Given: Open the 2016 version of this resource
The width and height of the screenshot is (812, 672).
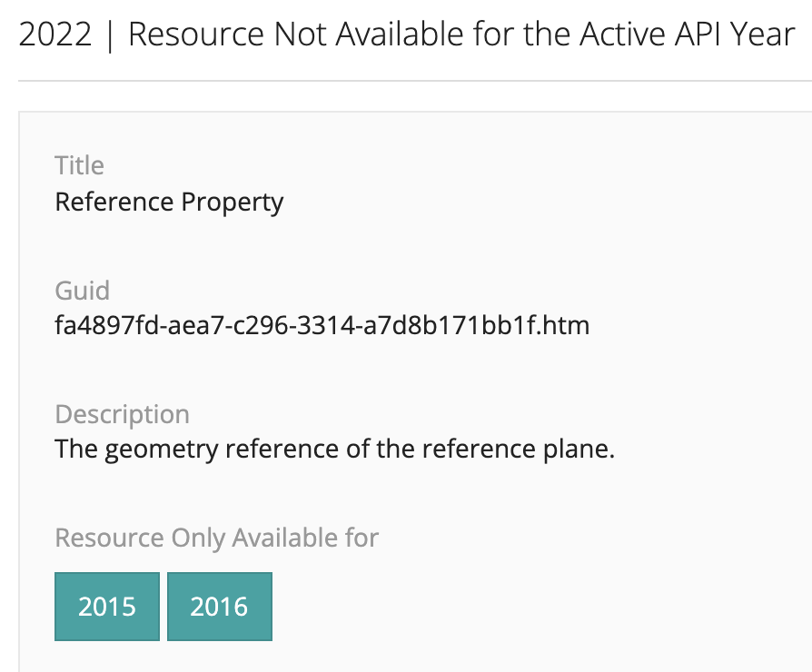Looking at the screenshot, I should tap(220, 606).
